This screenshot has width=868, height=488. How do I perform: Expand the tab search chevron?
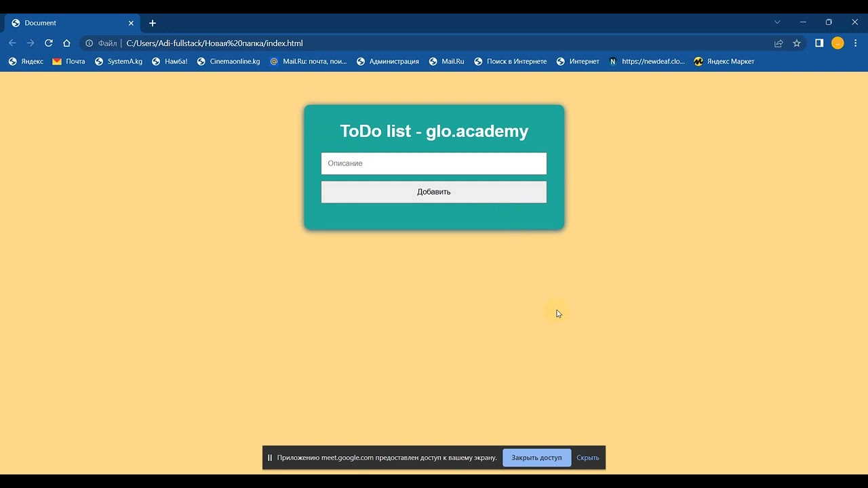[777, 22]
